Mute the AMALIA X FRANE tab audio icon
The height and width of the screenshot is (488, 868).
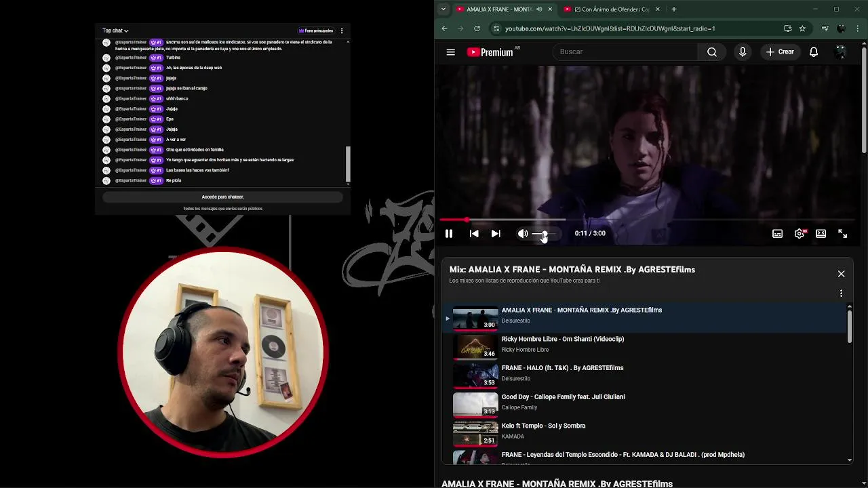tap(539, 9)
